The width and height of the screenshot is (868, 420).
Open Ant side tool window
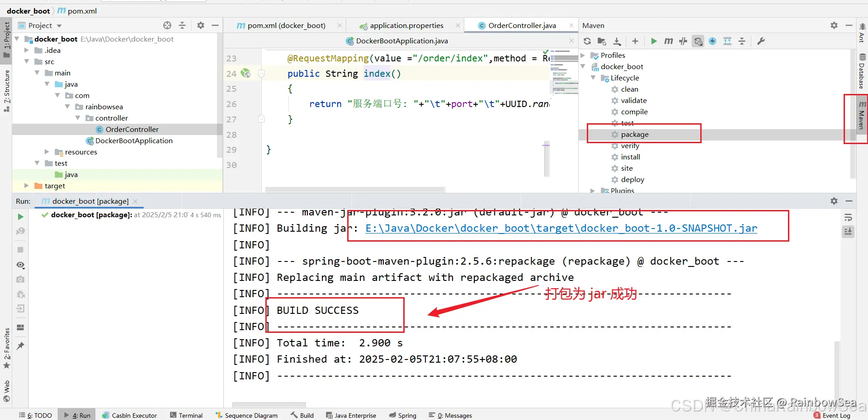click(x=862, y=33)
